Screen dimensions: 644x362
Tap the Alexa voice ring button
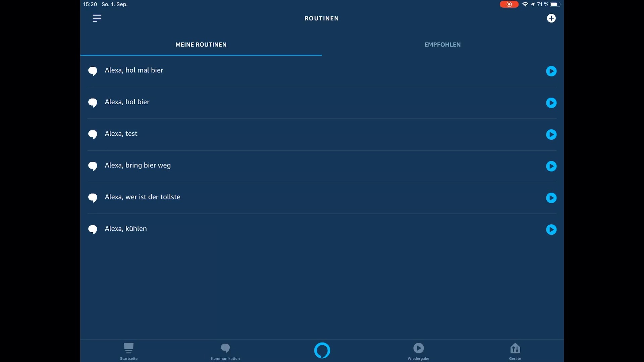click(x=322, y=350)
